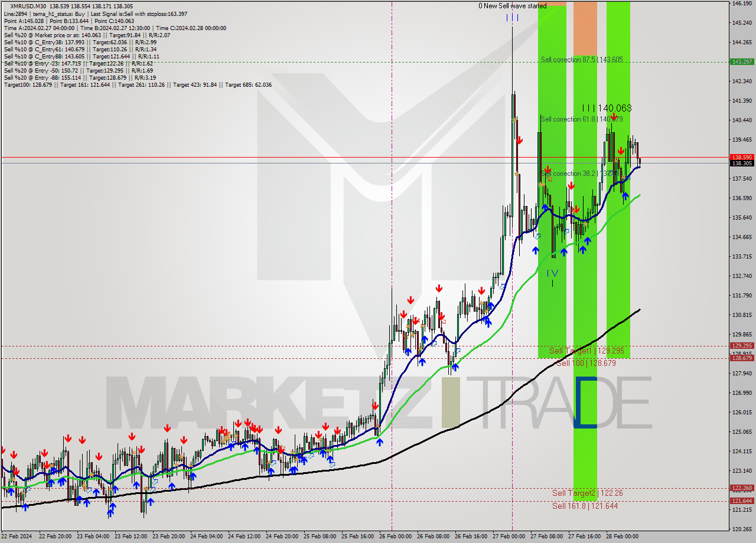
Task: Click the '27 Feb 00:00' time axis label
Action: pyautogui.click(x=509, y=537)
